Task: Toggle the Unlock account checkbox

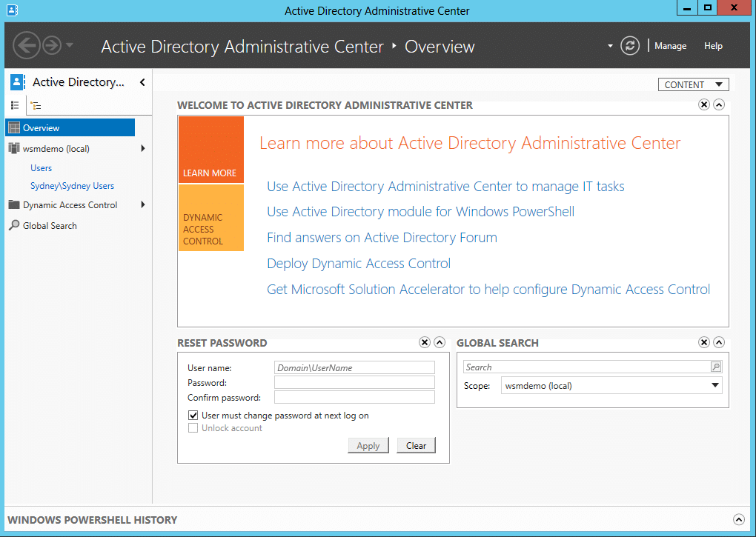Action: click(193, 428)
